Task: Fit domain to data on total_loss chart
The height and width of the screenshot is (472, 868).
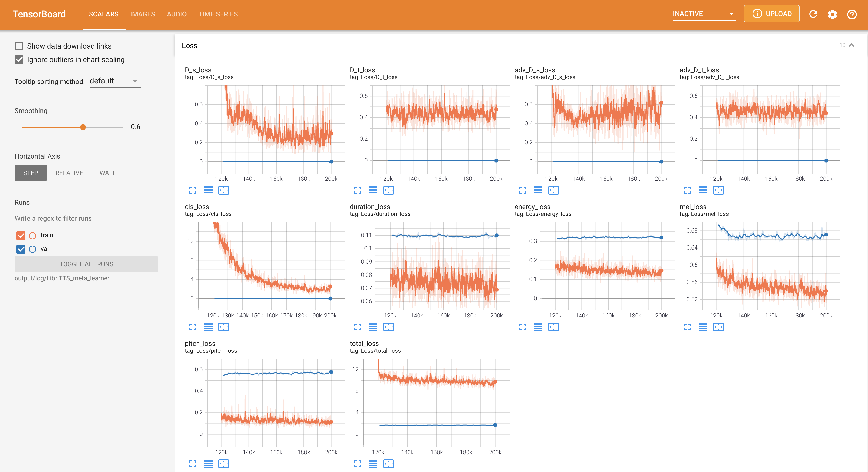Action: (388, 464)
